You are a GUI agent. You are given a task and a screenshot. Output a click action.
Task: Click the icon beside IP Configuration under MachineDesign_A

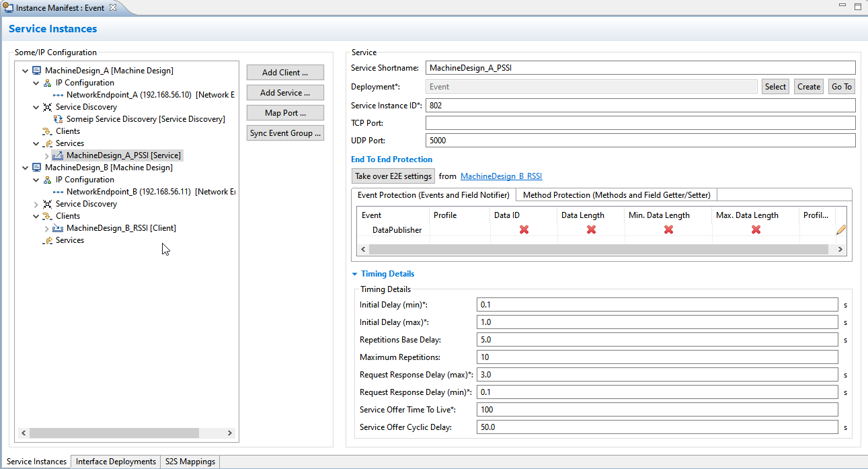[x=47, y=83]
